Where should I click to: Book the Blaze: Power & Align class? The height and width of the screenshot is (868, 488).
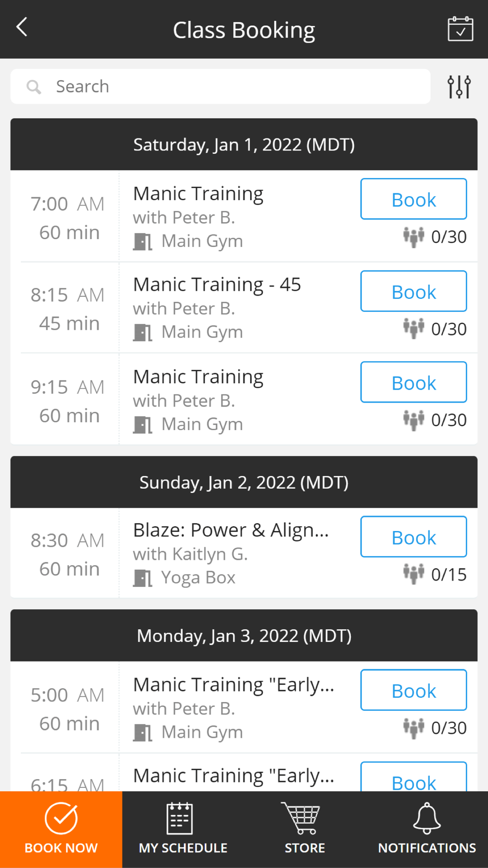(413, 537)
